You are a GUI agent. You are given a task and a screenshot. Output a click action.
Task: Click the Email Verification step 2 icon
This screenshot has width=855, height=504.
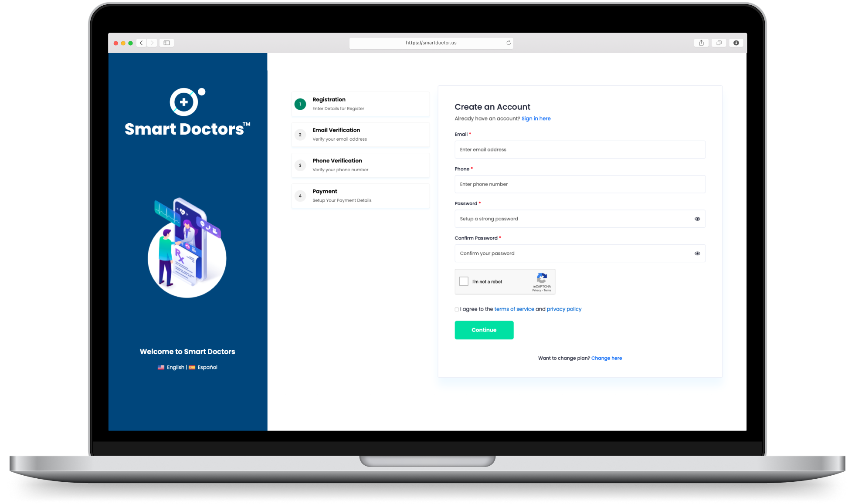tap(300, 135)
